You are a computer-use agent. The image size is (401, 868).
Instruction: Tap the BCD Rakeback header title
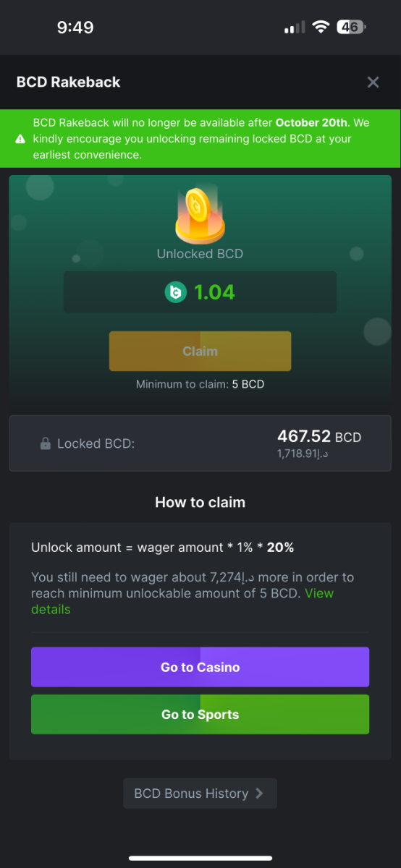tap(69, 82)
